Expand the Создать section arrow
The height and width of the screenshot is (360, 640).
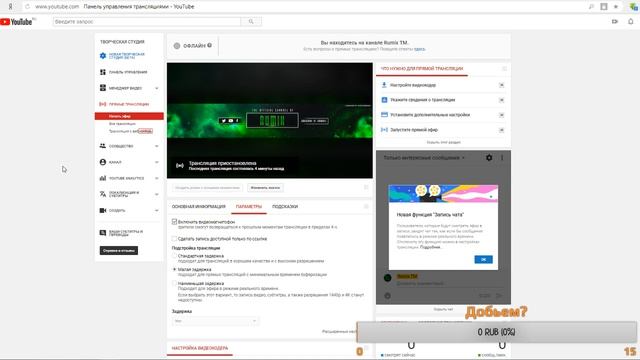coord(157,211)
